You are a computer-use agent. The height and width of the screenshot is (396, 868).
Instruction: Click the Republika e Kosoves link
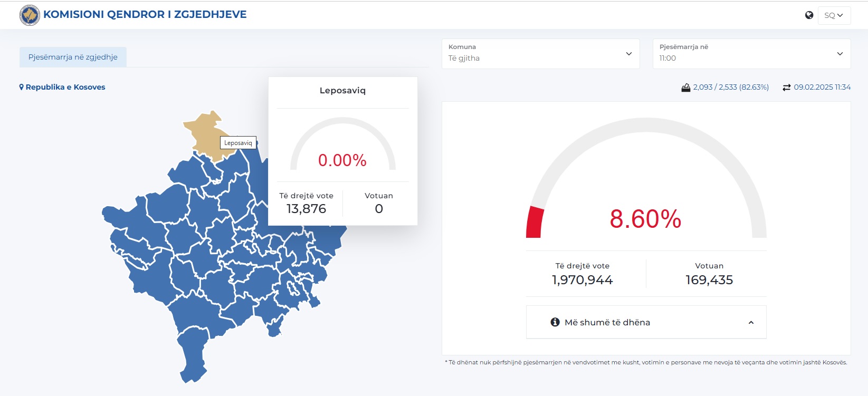click(65, 87)
